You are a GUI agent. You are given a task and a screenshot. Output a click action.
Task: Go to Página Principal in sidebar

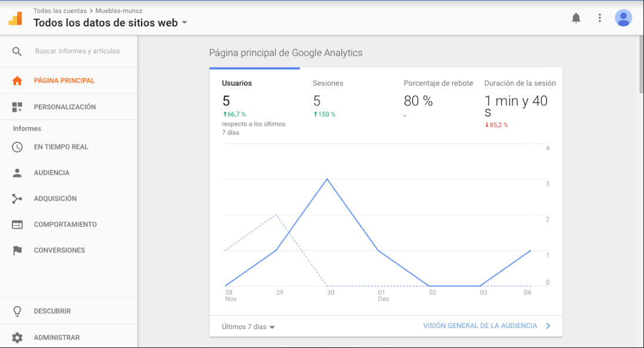tap(64, 81)
